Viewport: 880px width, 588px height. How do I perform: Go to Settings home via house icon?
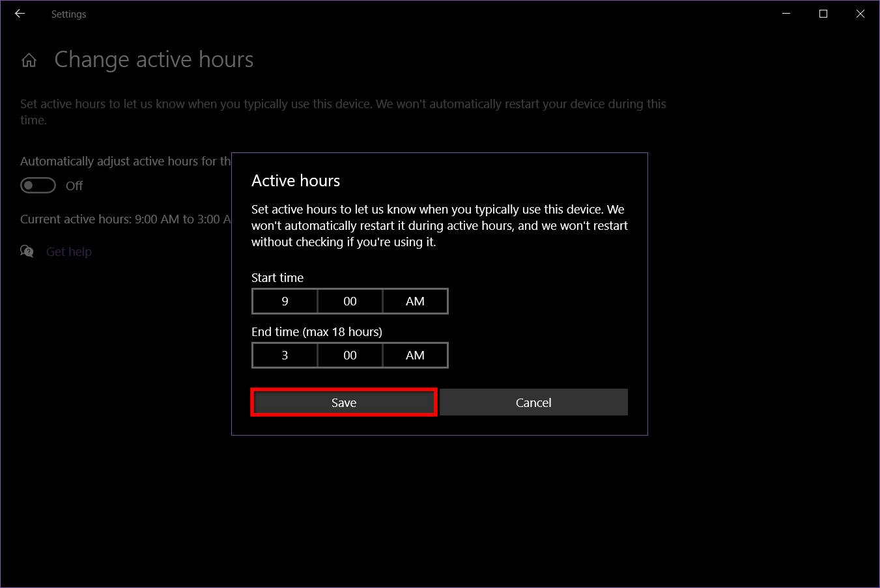tap(29, 61)
